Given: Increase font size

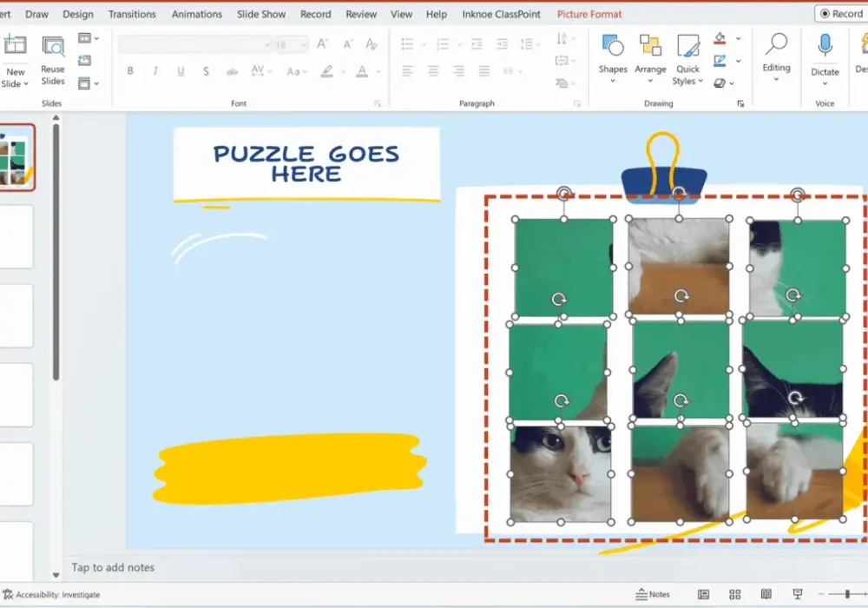Looking at the screenshot, I should tap(322, 43).
